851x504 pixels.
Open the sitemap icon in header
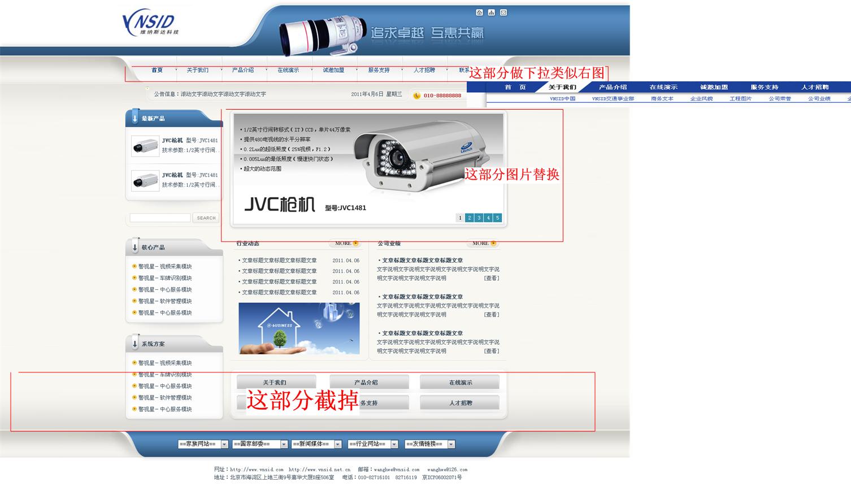pyautogui.click(x=492, y=12)
